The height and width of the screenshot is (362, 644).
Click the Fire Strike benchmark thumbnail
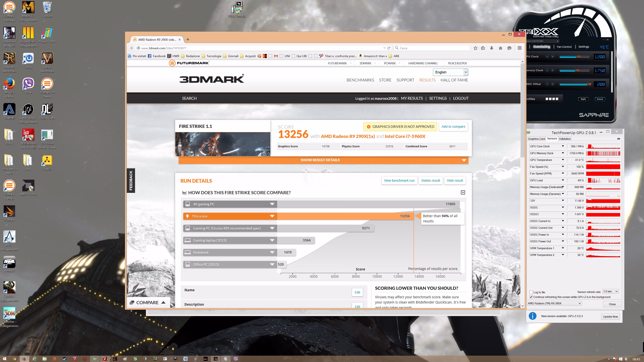coord(223,144)
